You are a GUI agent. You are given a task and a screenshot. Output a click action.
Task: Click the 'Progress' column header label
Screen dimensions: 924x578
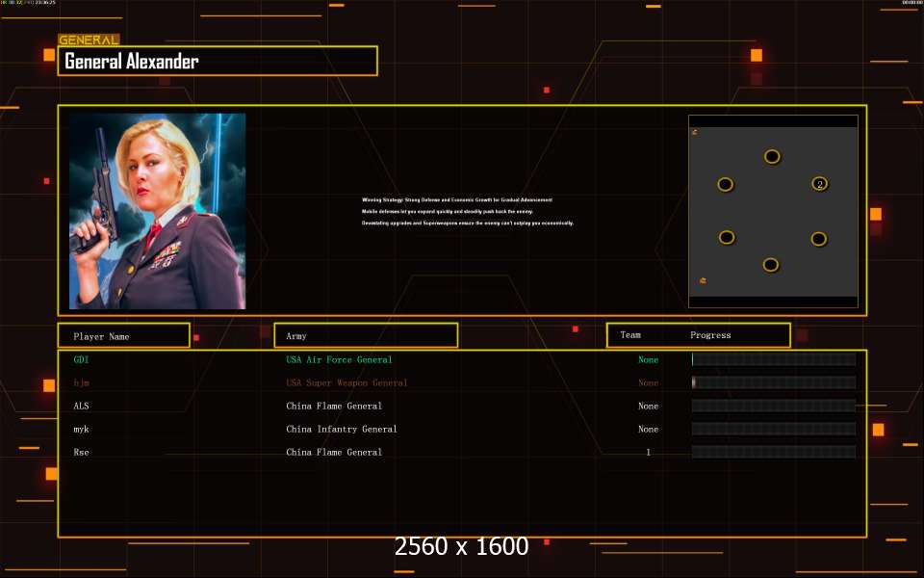click(710, 335)
